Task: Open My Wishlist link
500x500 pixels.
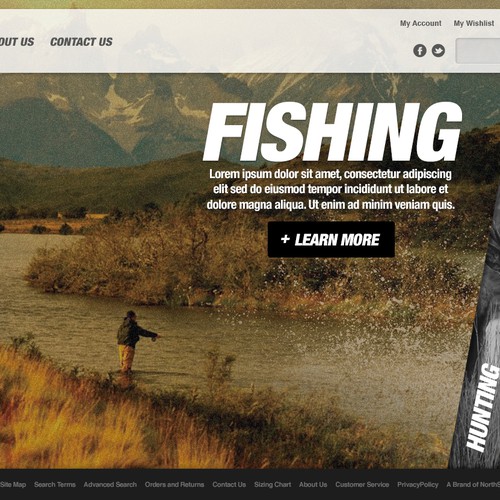Action: (x=474, y=23)
